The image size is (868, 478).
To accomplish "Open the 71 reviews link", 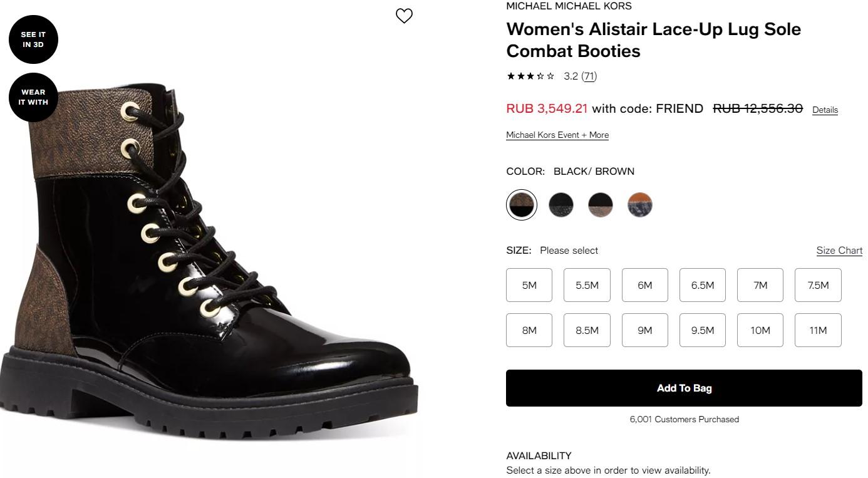I will point(589,76).
